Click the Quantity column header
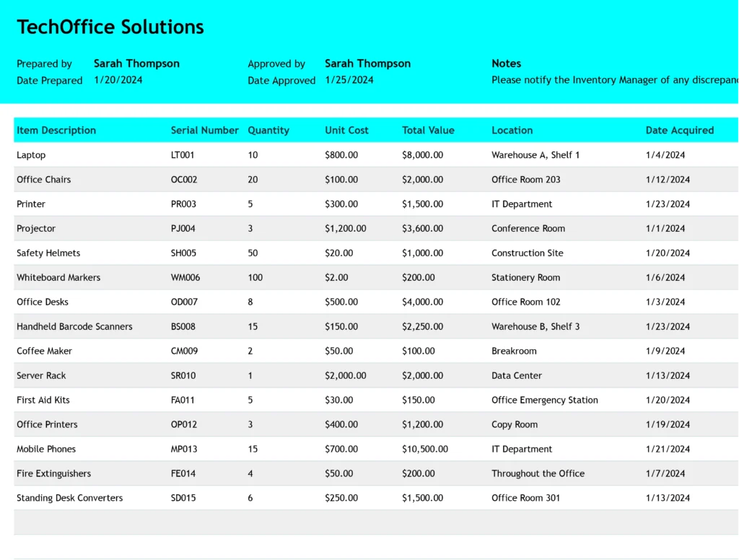This screenshot has height=560, width=739. pyautogui.click(x=268, y=130)
